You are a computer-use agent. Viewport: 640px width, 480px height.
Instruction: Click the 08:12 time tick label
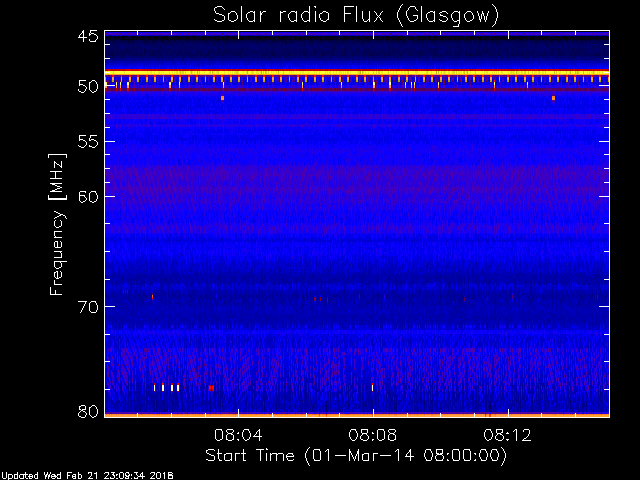508,435
